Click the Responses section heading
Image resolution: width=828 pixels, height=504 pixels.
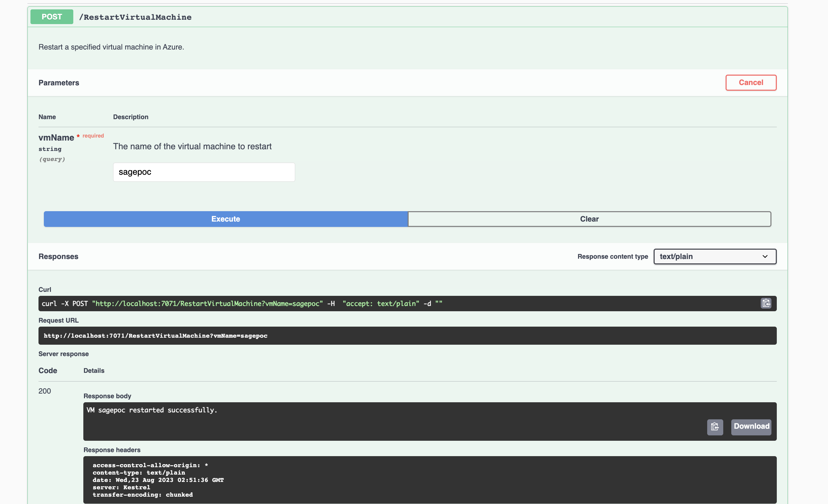click(x=59, y=257)
